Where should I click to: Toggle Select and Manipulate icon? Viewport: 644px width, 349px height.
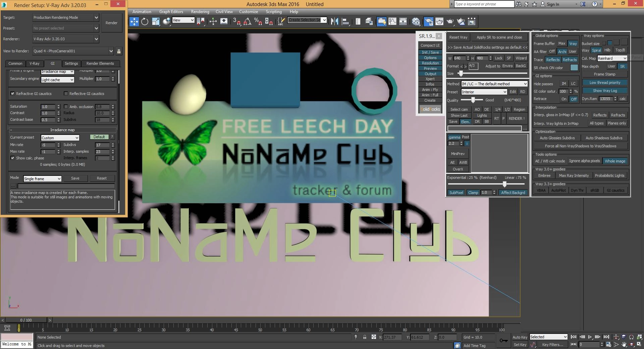tap(213, 21)
